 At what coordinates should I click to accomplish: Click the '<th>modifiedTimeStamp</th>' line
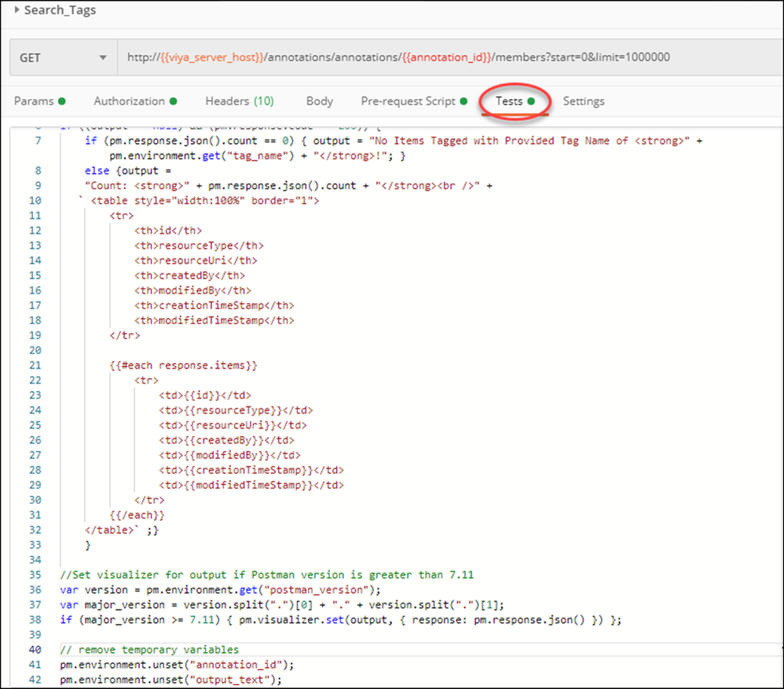click(214, 321)
